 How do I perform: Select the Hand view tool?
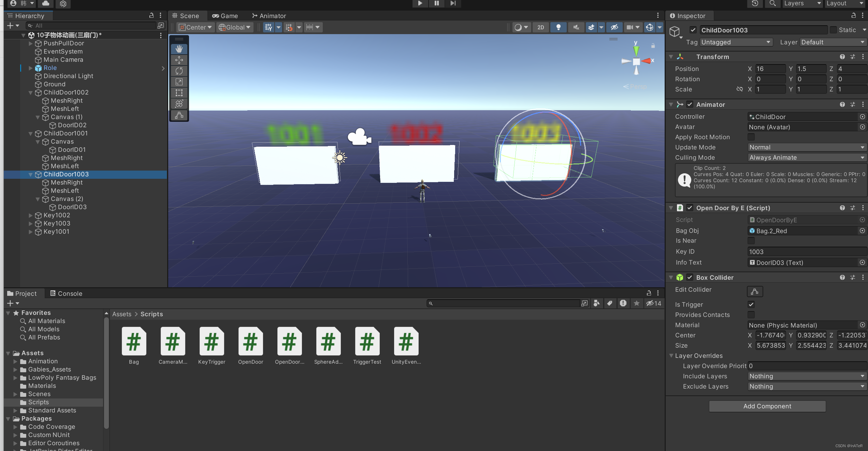179,49
